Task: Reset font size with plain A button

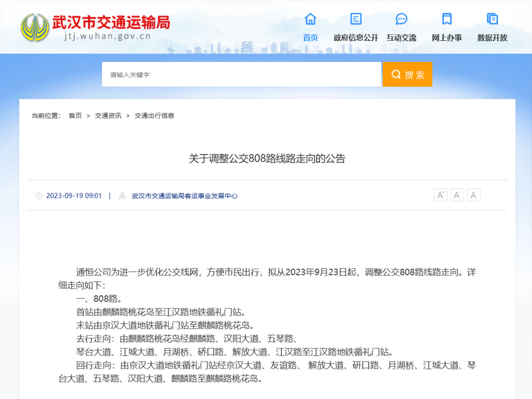Action: point(473,195)
